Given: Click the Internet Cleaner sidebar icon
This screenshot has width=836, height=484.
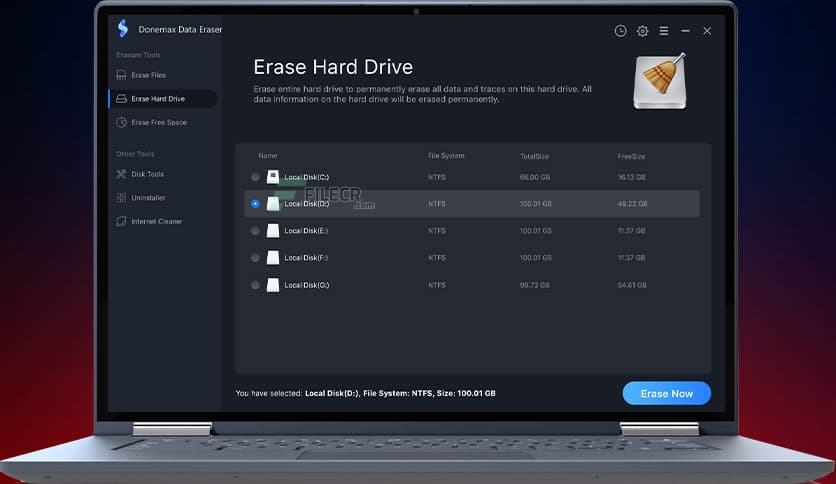Looking at the screenshot, I should (x=122, y=221).
